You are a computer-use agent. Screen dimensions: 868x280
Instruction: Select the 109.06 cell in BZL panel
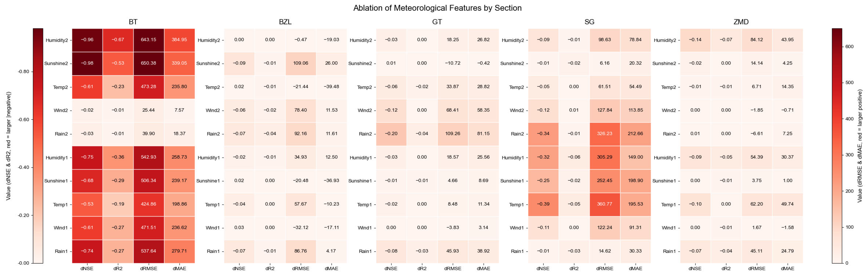click(301, 63)
